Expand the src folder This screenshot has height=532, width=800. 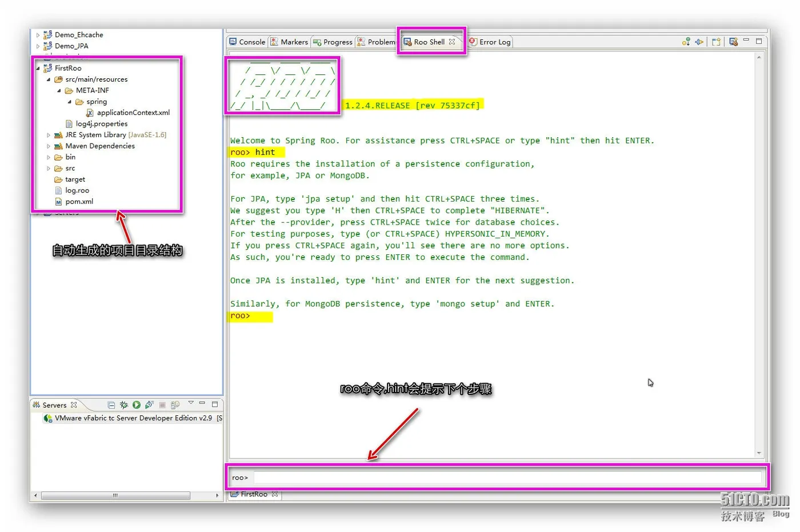[49, 169]
